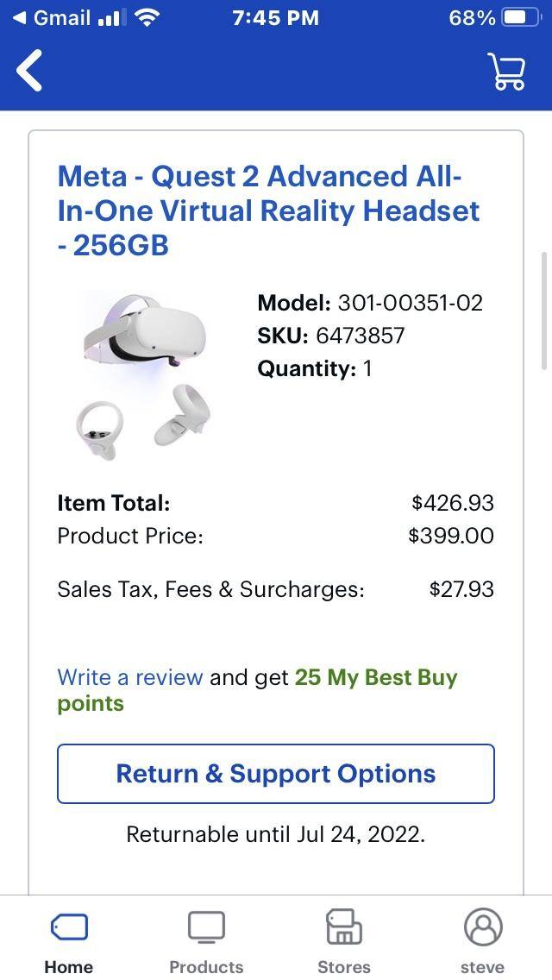Click the page scrollbar on right edge
This screenshot has width=552, height=980.
543,311
